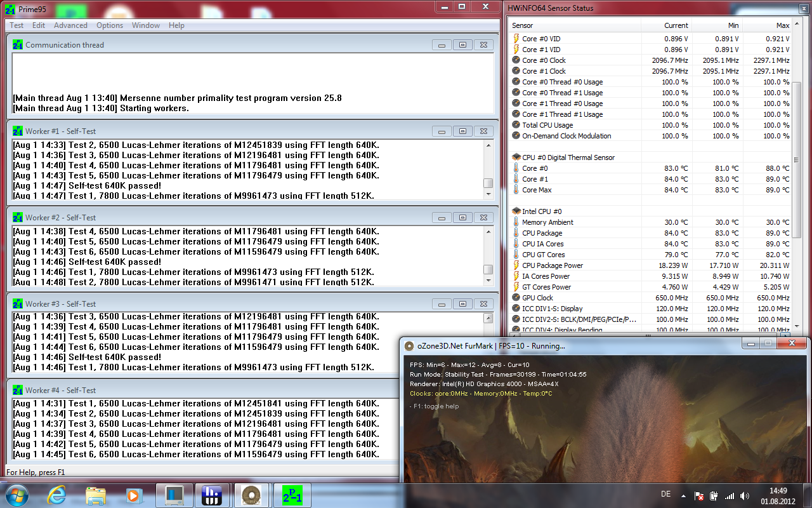Screen dimensions: 812x508
Task: Click the icon beside GPU Clock in HWiNFO64
Action: (x=516, y=298)
